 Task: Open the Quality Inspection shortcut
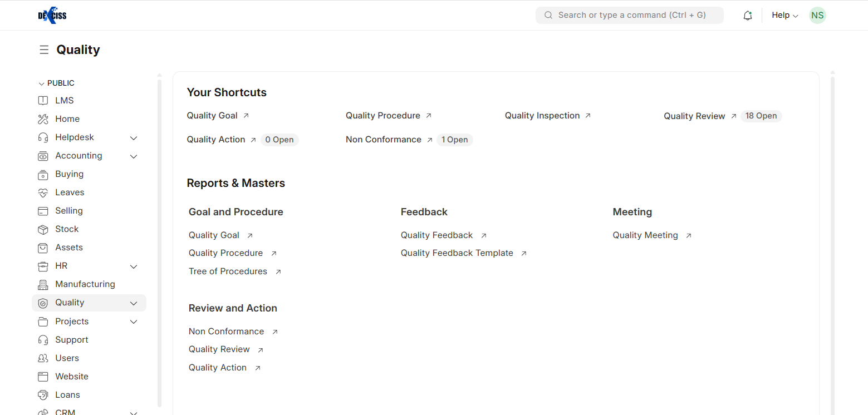(542, 116)
